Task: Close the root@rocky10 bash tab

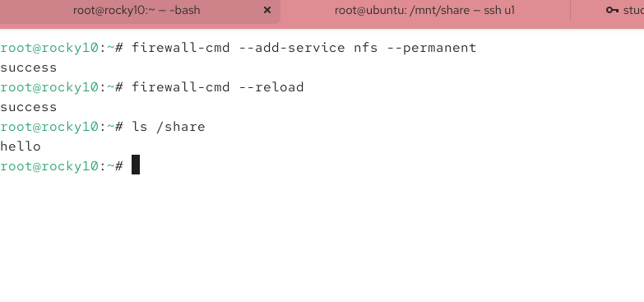Action: [267, 10]
